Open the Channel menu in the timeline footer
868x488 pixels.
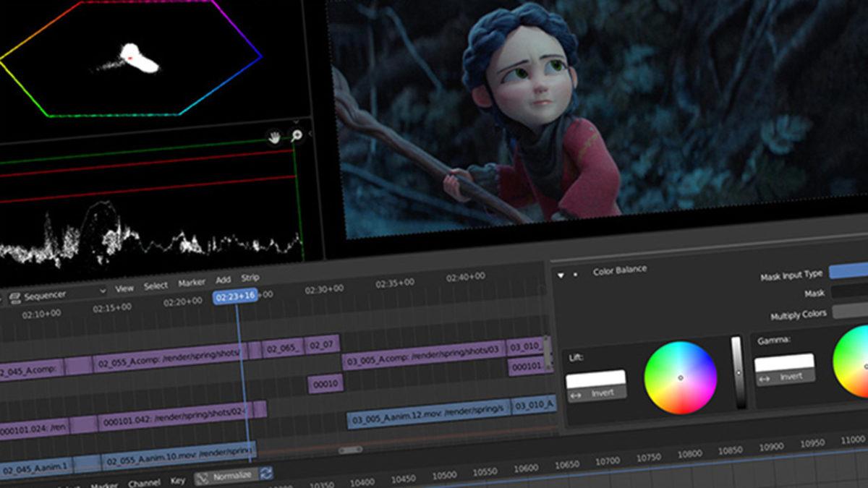(x=143, y=480)
